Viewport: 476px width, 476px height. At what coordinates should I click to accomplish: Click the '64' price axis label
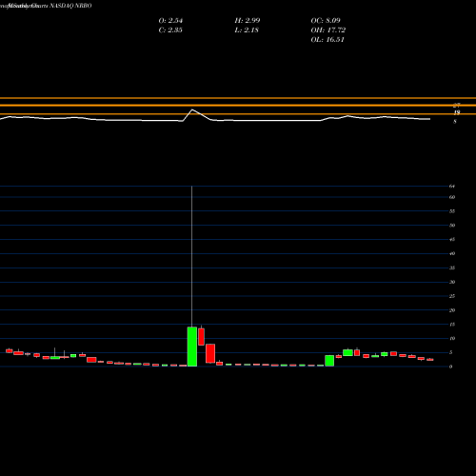(x=452, y=187)
